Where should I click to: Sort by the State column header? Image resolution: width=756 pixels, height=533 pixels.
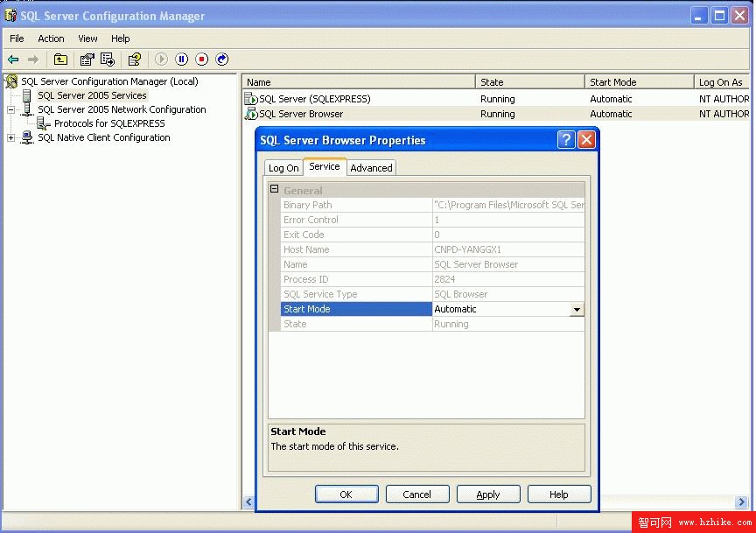(x=530, y=82)
